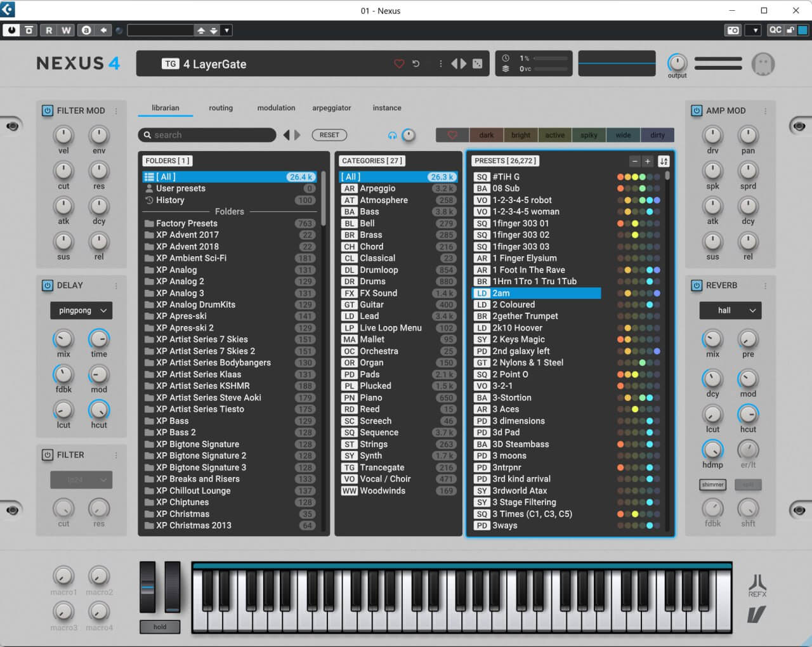Open the AMP MOD three-dot options
Image resolution: width=812 pixels, height=647 pixels.
765,110
